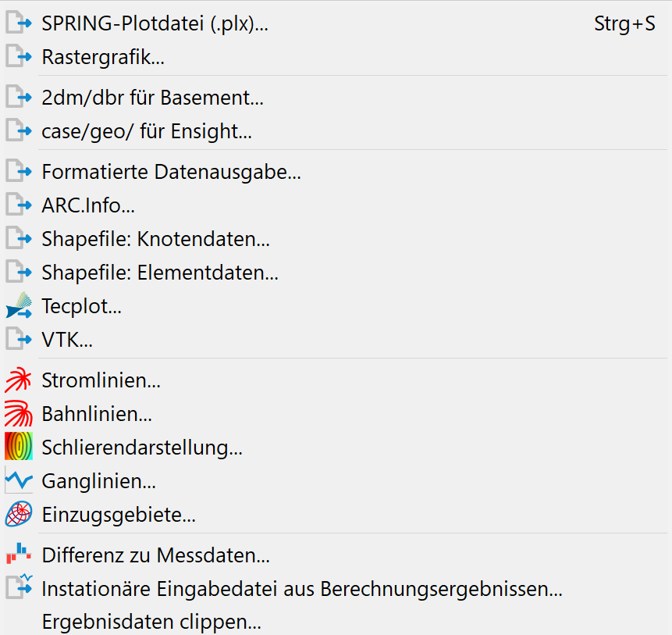672x635 pixels.
Task: Click the SPRING-Plotdatei export icon
Action: click(x=19, y=23)
